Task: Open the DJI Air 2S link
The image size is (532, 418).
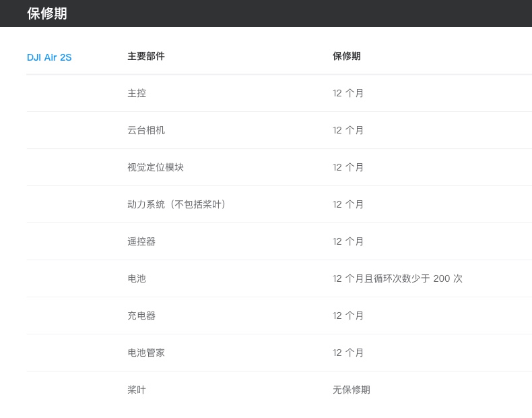Action: (49, 57)
